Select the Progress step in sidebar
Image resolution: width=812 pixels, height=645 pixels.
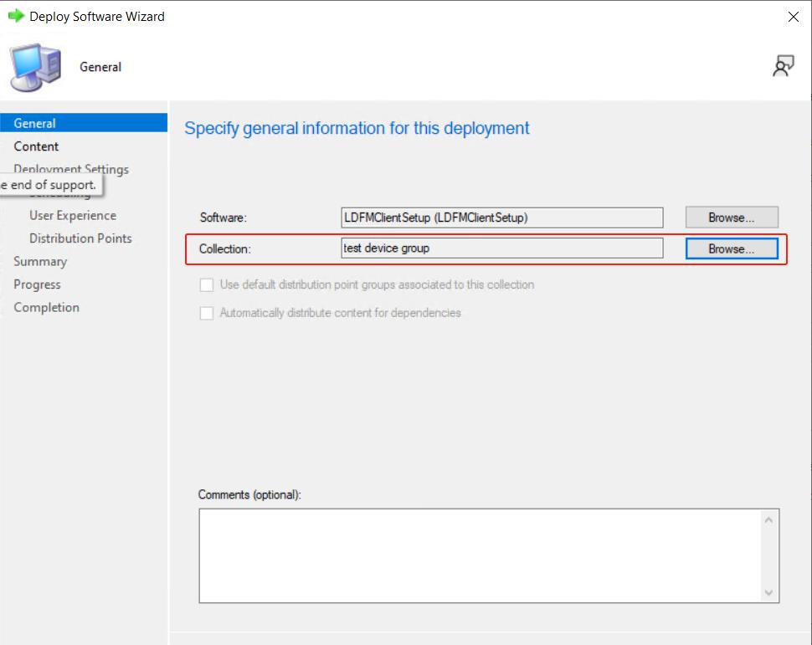click(37, 284)
